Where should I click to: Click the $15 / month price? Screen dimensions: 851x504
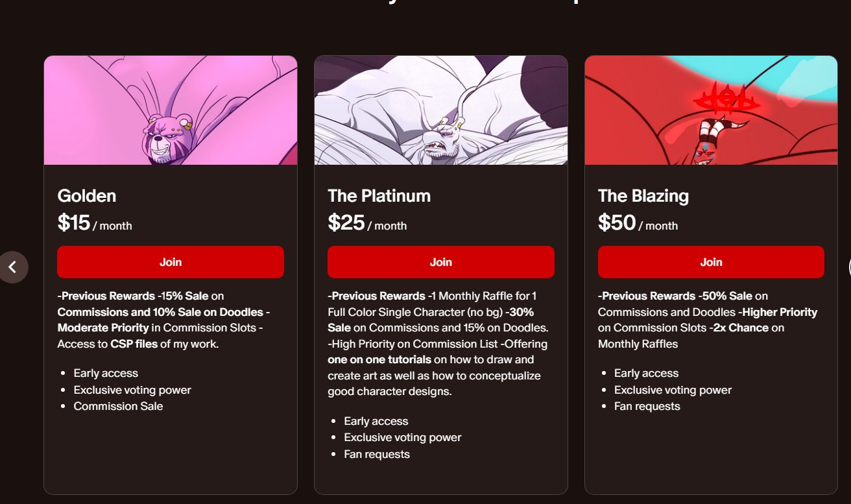95,224
